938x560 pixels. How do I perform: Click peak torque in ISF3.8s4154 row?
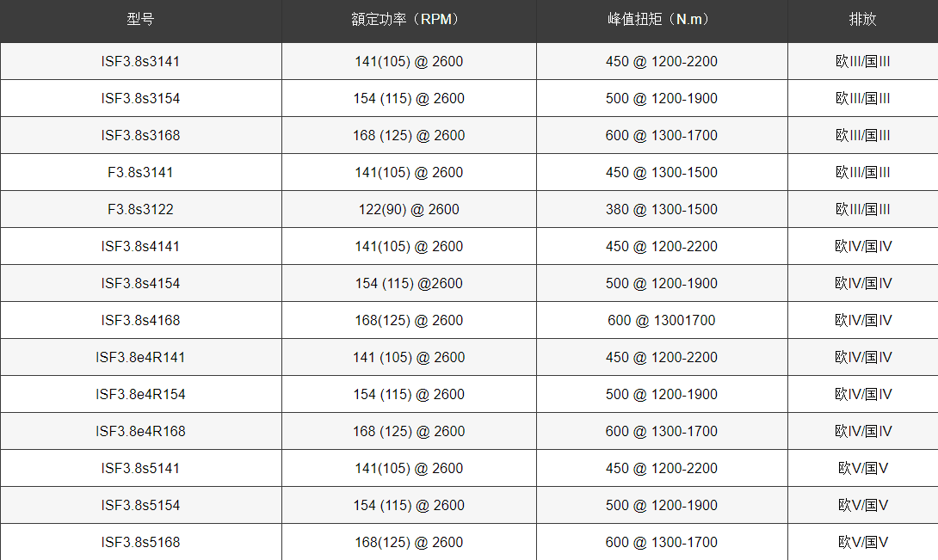coord(662,284)
